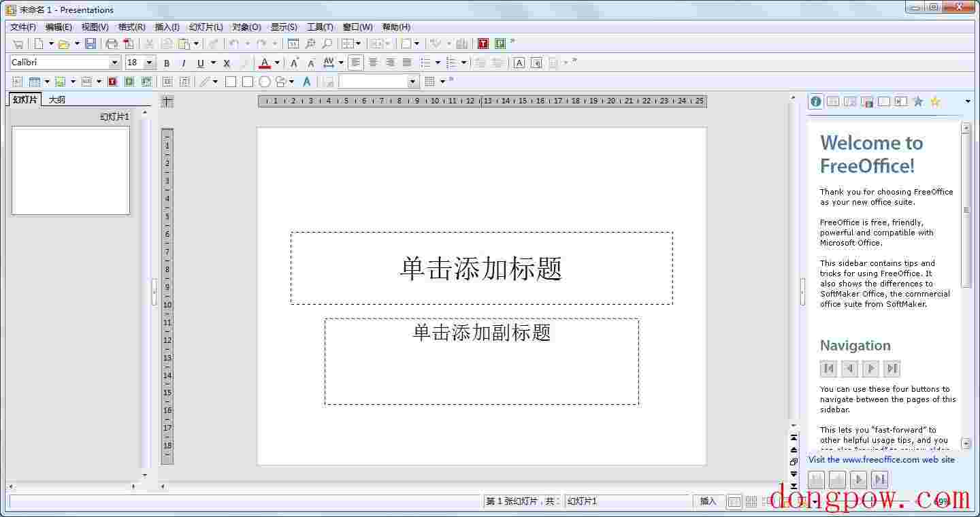The height and width of the screenshot is (517, 980).
Task: Click the zoom magnifier icon
Action: pos(327,44)
